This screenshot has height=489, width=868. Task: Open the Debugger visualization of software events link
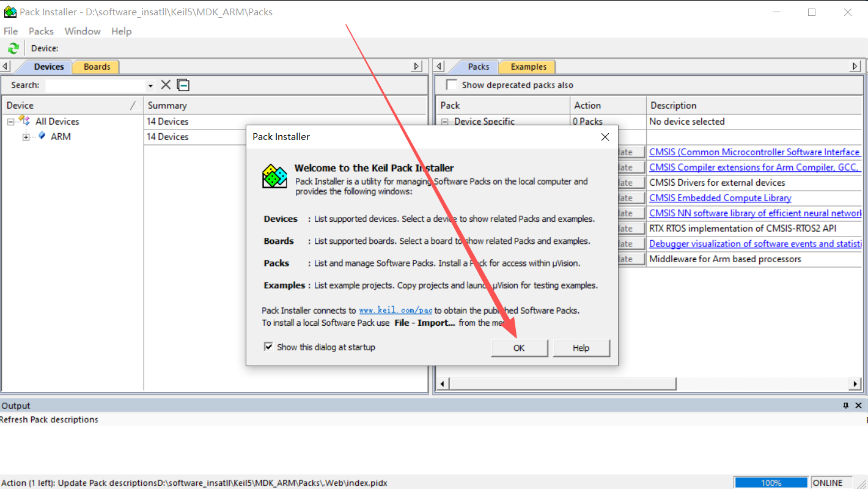point(755,243)
